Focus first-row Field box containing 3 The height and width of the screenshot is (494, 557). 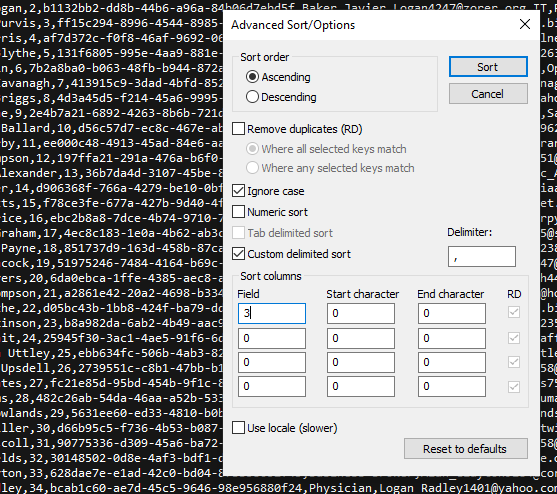[x=272, y=313]
